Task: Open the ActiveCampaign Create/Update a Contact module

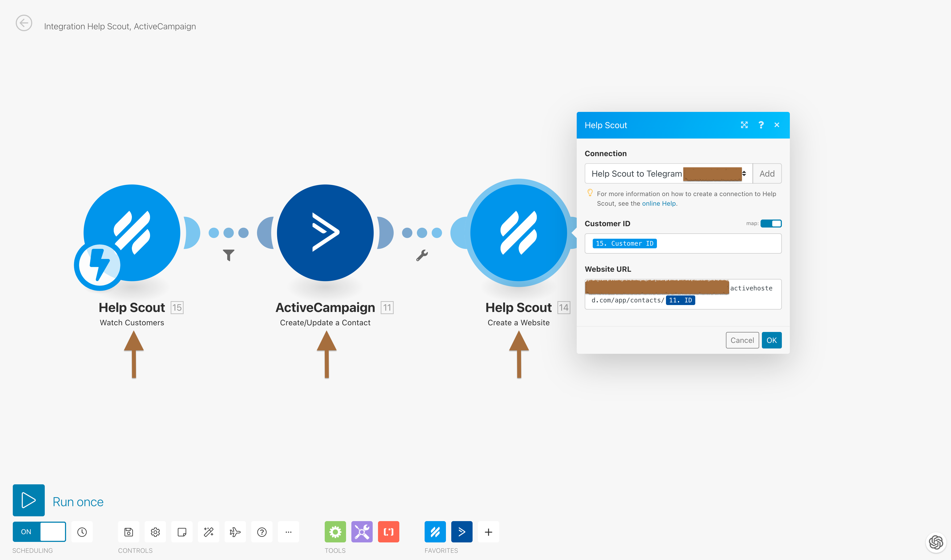Action: point(325,233)
